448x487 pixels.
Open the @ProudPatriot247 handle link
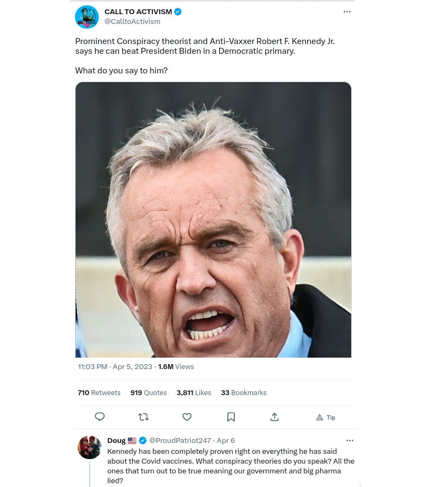pos(180,440)
